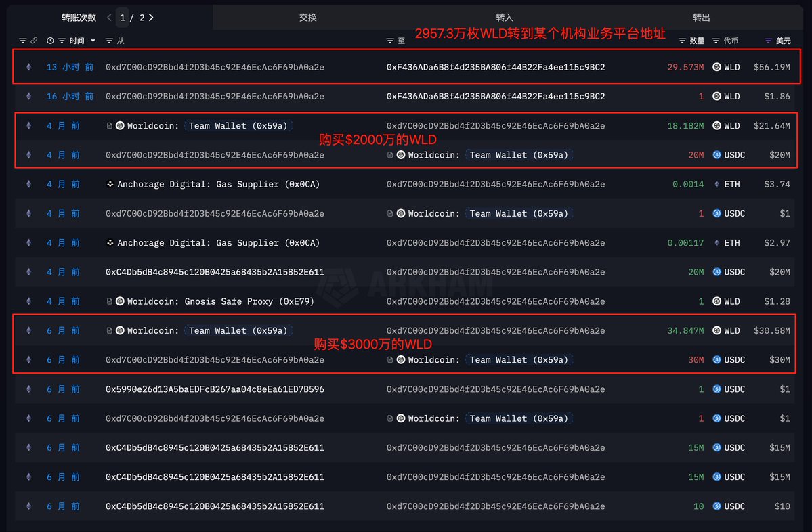Open sender address 0x5990e26d13A5baEDFcB267aa04c8eEa61ED7B596
The height and width of the screenshot is (532, 812).
pos(215,389)
